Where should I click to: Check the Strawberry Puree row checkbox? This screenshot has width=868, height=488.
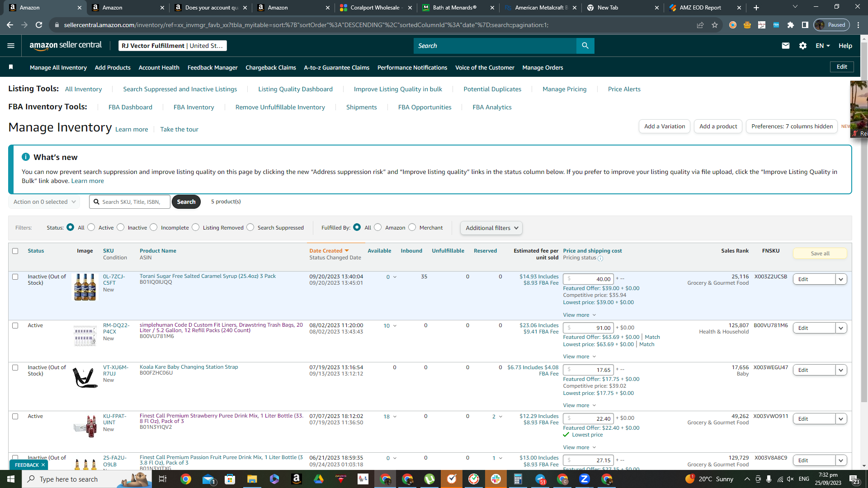pos(15,416)
